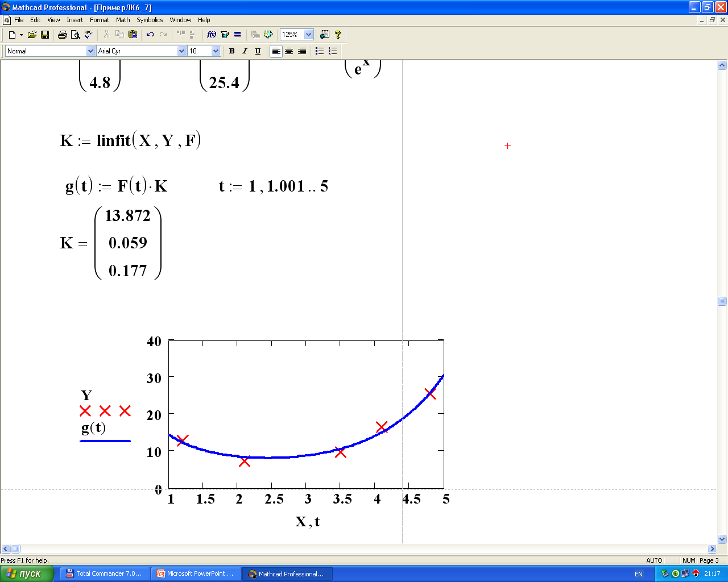Open the Window menu
Viewport: 728px width, 582px height.
click(x=180, y=20)
